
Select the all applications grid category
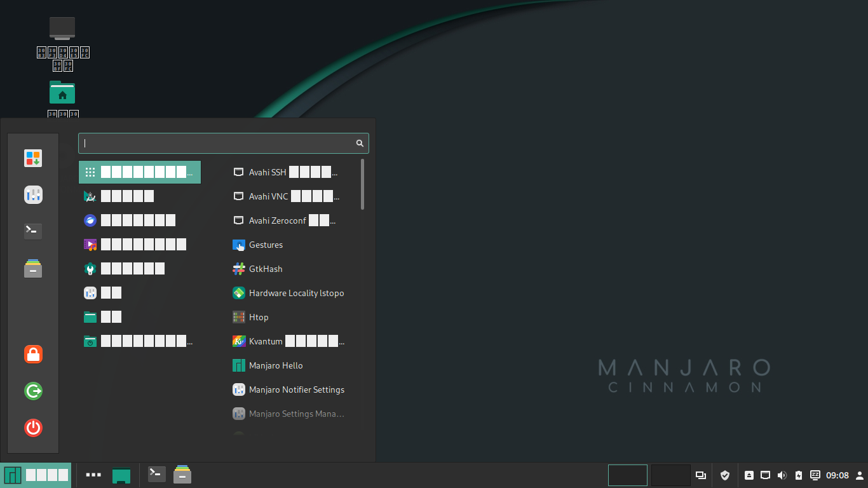coord(140,172)
